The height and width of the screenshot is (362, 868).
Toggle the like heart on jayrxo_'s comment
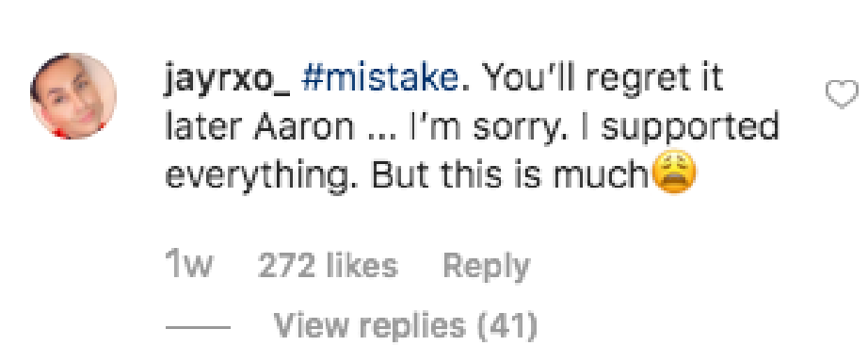pos(842,94)
